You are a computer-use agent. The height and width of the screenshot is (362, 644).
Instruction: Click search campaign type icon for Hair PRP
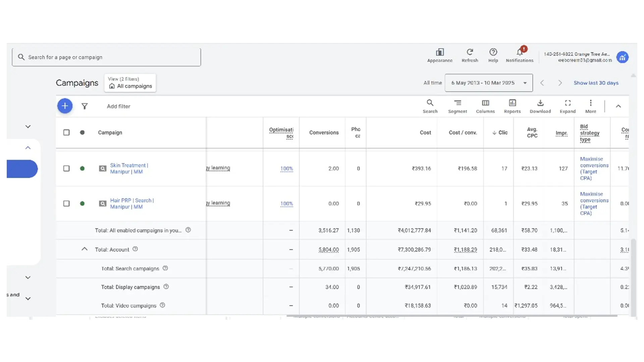[x=103, y=203]
